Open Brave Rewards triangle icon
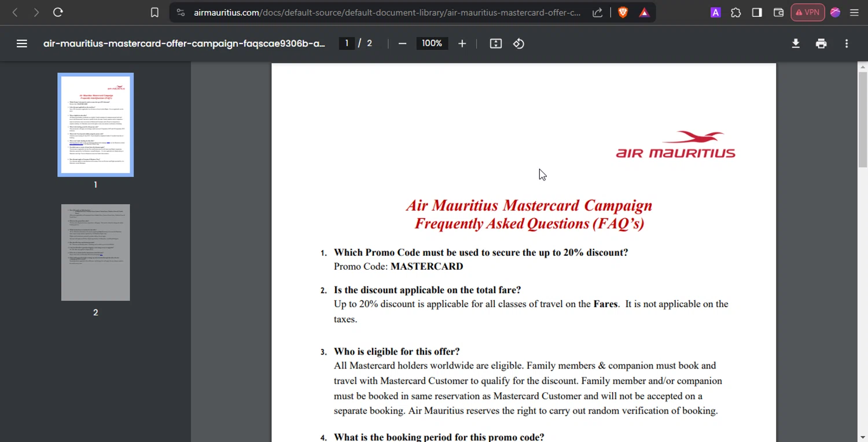Screen dimensions: 868x442 pyautogui.click(x=644, y=12)
